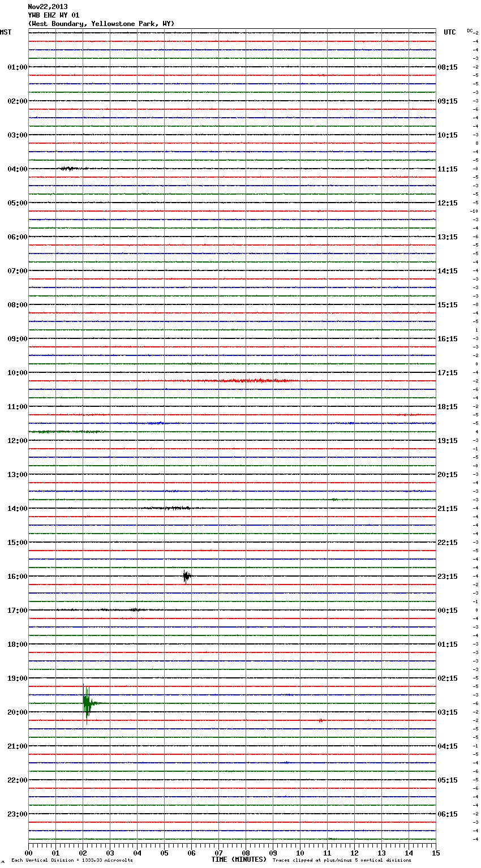Click the 08:15 UTC row label
Viewport: 481px width, 868px height.
[x=448, y=67]
